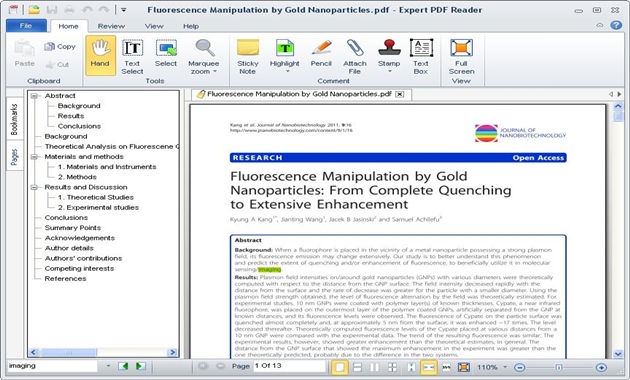Viewport: 630px width, 380px height.
Task: Click the full screen icon in status bar
Action: 464,367
